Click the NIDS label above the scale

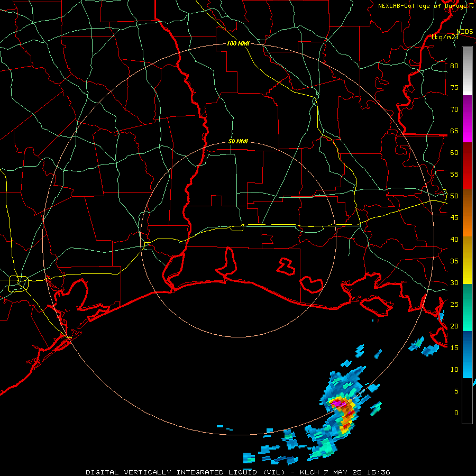464,32
